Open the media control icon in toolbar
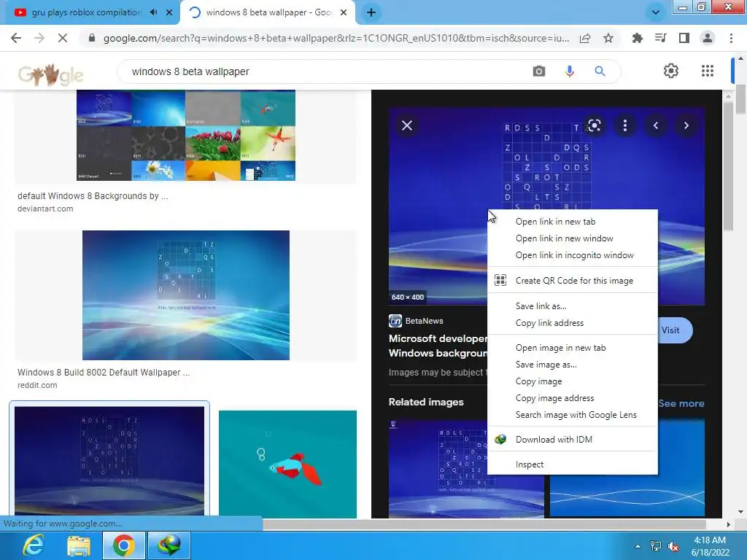Screen dimensions: 747x560 tap(660, 38)
